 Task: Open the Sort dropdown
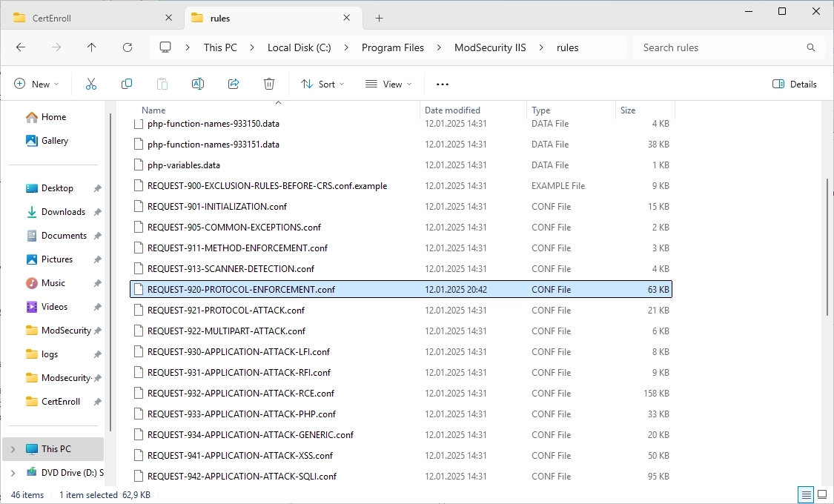[x=322, y=84]
